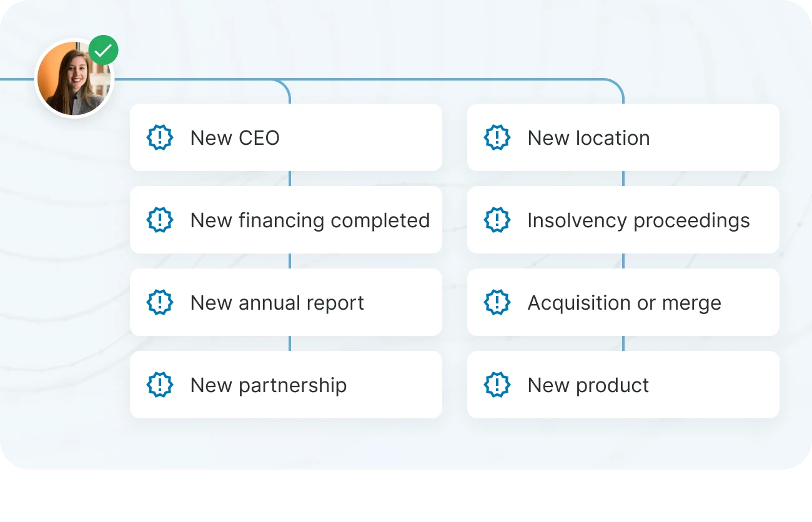This screenshot has width=812, height=522.
Task: Click the alert icon beside New partnership
Action: pos(160,385)
